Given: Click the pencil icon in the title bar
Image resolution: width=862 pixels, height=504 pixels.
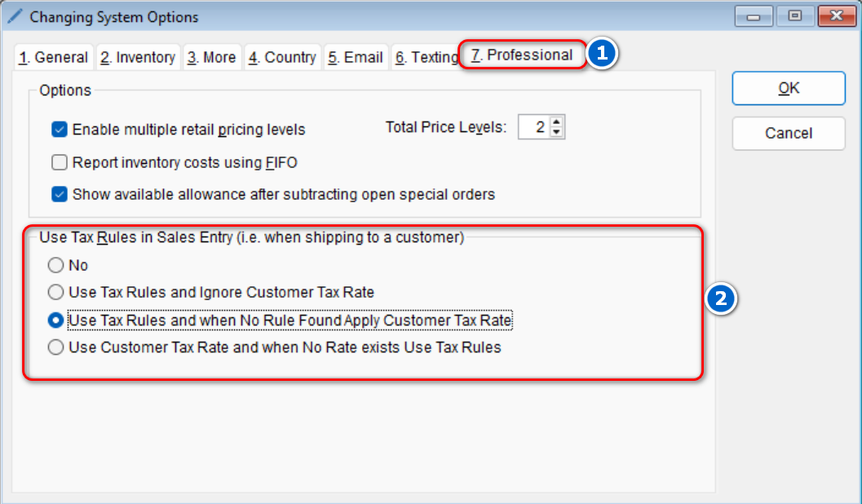Looking at the screenshot, I should [x=15, y=16].
